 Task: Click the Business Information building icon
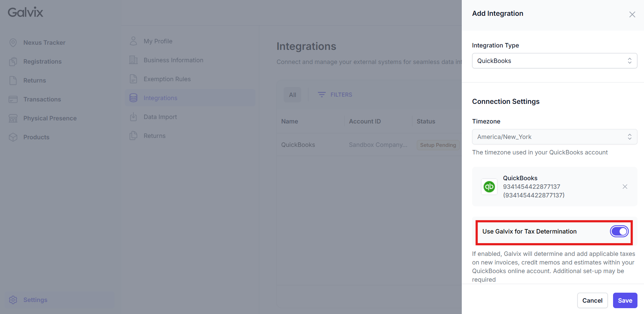click(133, 60)
